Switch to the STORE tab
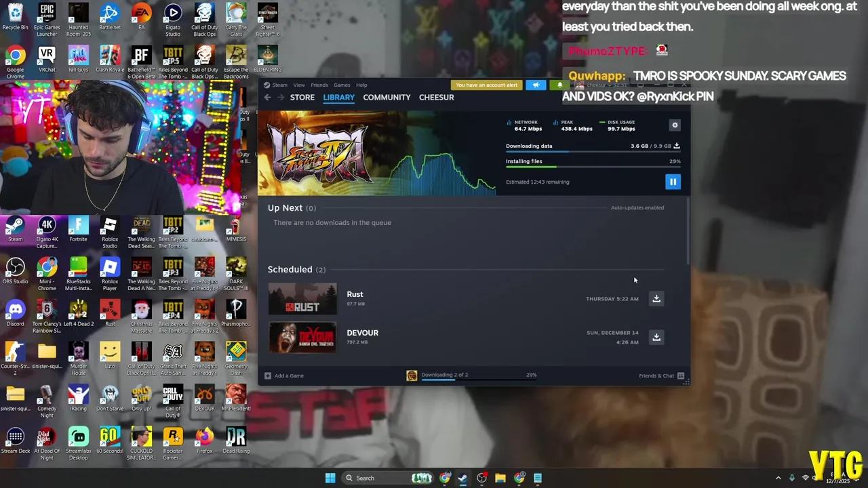 click(302, 98)
